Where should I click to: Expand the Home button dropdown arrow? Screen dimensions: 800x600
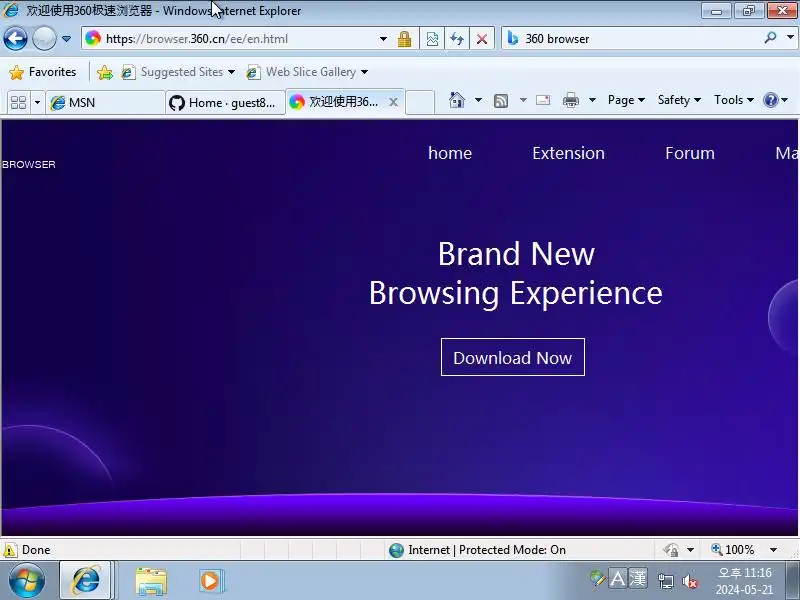478,100
